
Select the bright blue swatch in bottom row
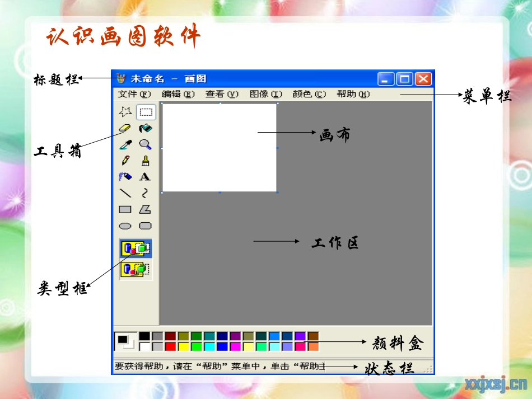pyautogui.click(x=222, y=346)
